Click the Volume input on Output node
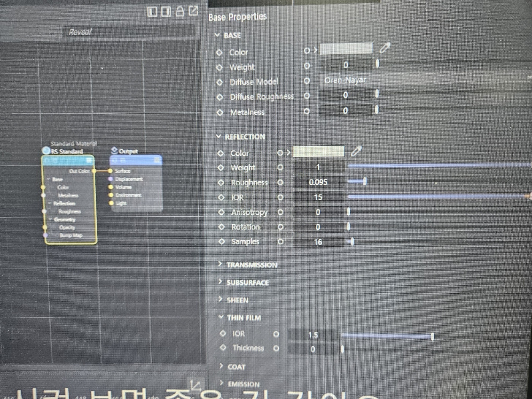The width and height of the screenshot is (532, 399). point(111,187)
